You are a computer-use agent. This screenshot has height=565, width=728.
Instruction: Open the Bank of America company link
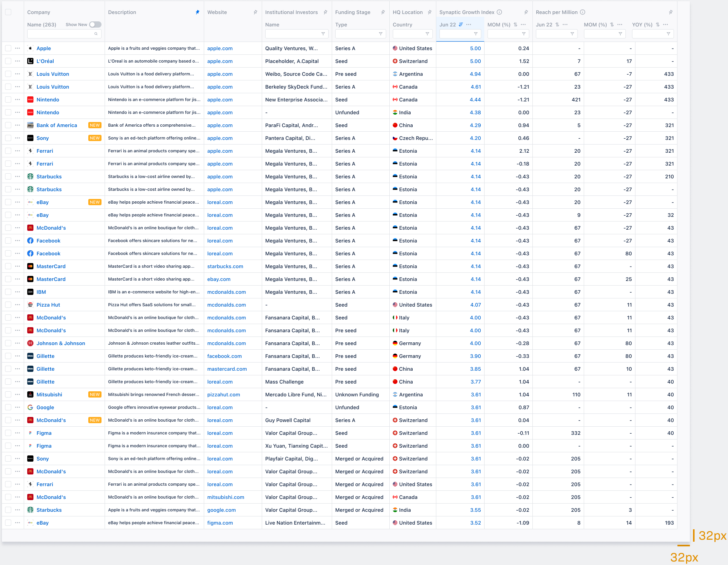(57, 125)
